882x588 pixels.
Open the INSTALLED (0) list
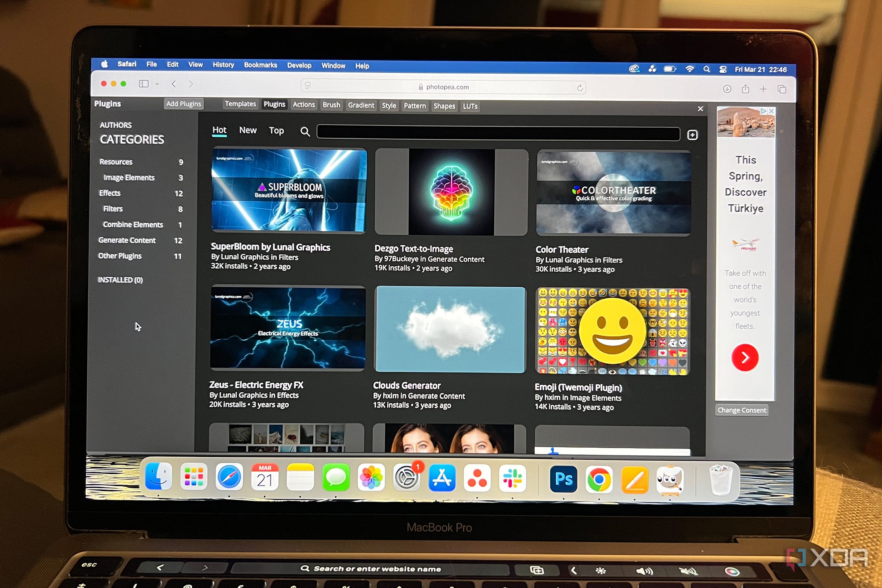click(120, 280)
